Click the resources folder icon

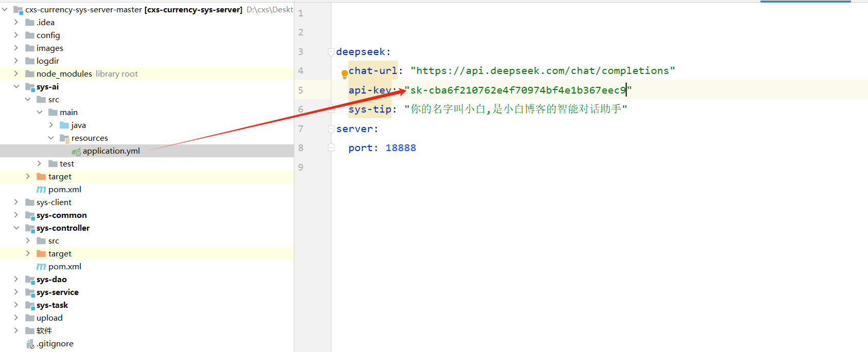point(64,138)
